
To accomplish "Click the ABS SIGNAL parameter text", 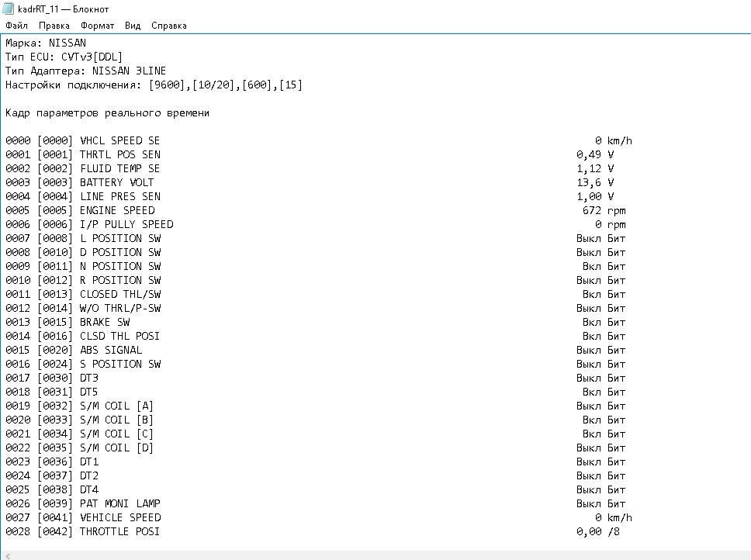I will [x=111, y=351].
